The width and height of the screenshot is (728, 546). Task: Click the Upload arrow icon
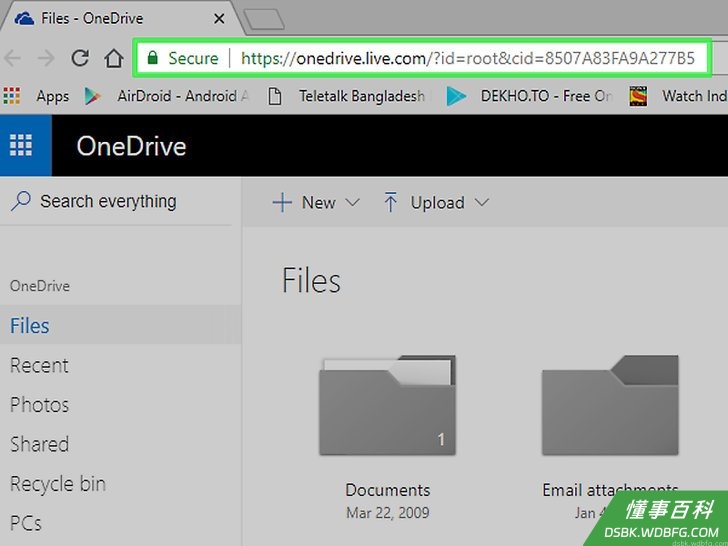tap(390, 202)
